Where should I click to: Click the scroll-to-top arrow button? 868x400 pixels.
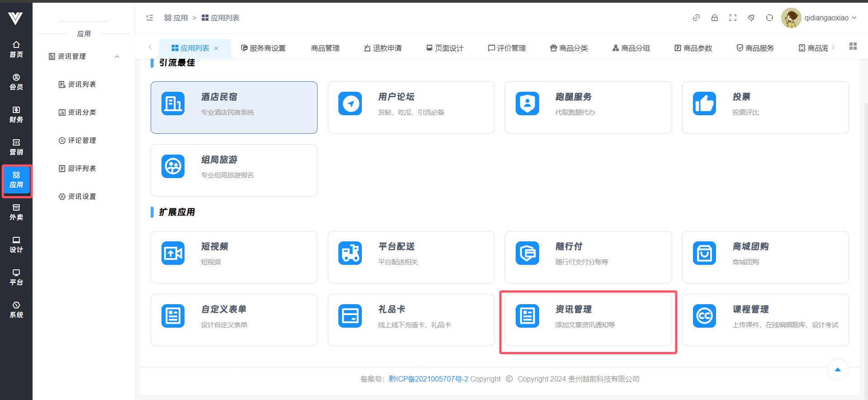(837, 370)
